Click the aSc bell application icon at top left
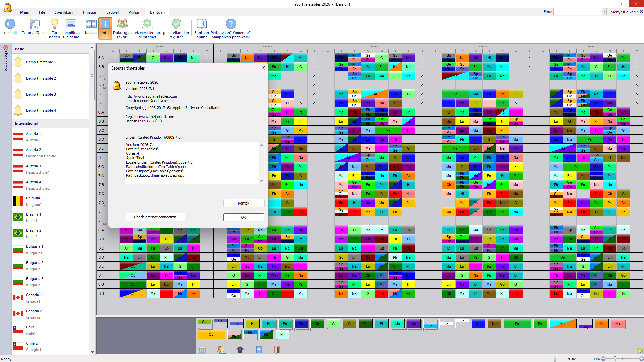The image size is (644, 362). pos(7,7)
